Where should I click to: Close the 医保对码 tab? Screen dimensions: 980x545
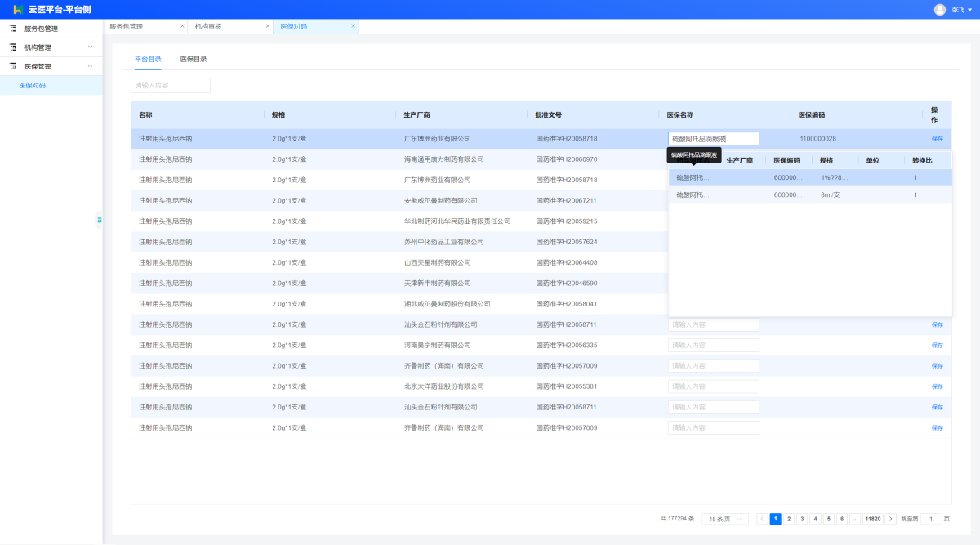(x=353, y=26)
